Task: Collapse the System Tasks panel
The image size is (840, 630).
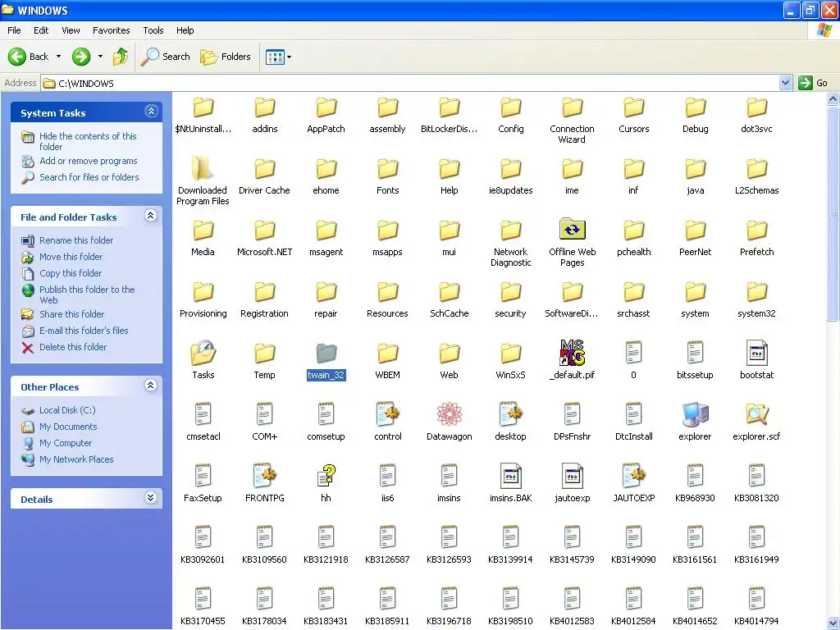Action: [x=151, y=112]
